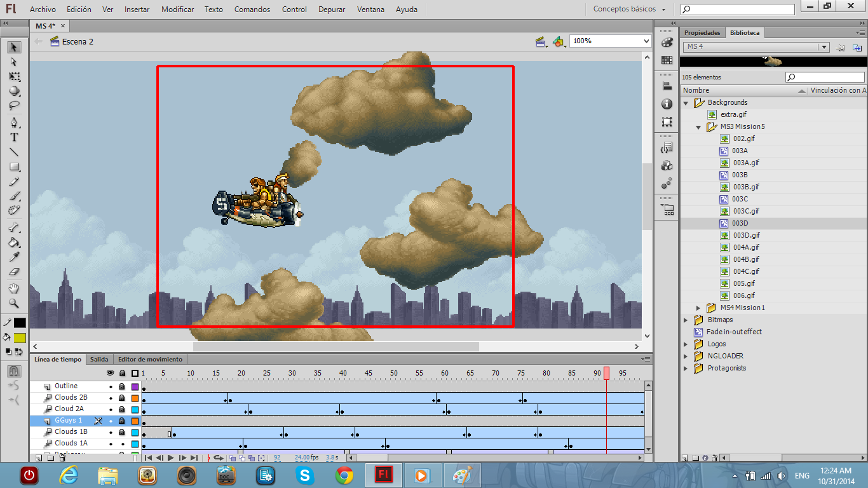Select the Free Transform tool
Viewport: 868px width, 488px height.
coord(14,77)
